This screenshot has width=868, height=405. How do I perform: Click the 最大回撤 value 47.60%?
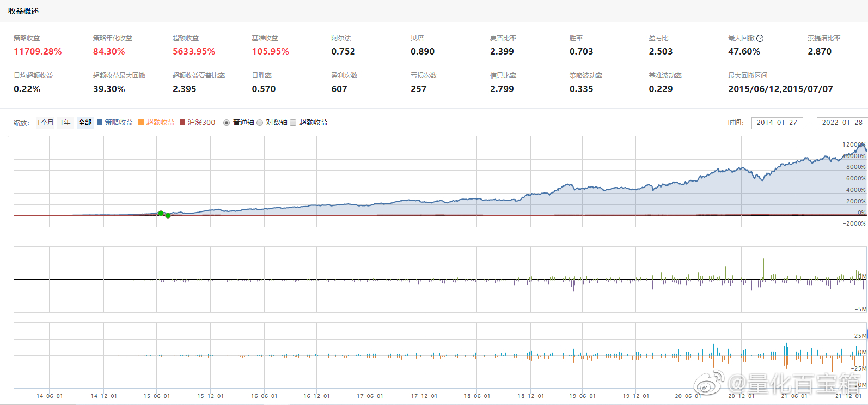pyautogui.click(x=744, y=52)
